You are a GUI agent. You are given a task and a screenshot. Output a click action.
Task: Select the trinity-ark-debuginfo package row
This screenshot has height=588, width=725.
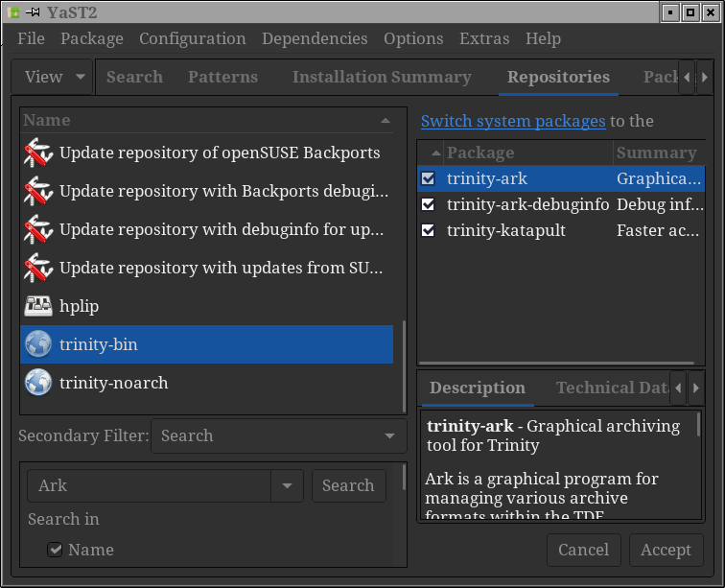point(561,204)
